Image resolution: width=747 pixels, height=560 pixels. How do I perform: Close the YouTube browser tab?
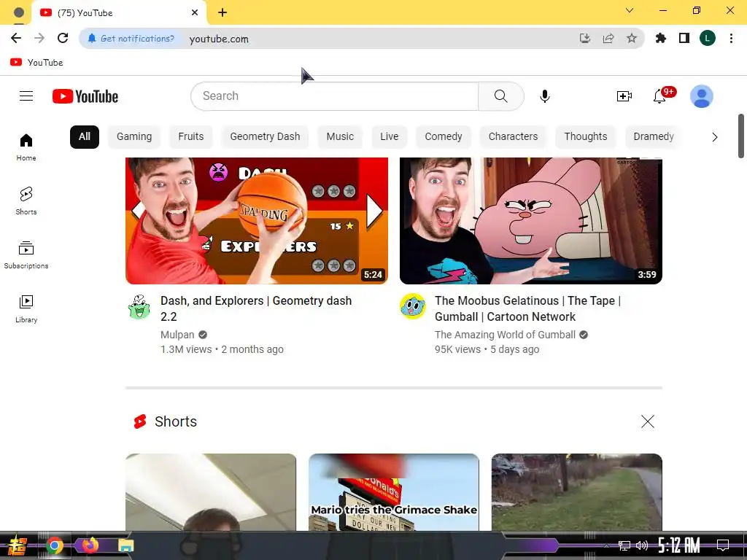pos(194,13)
